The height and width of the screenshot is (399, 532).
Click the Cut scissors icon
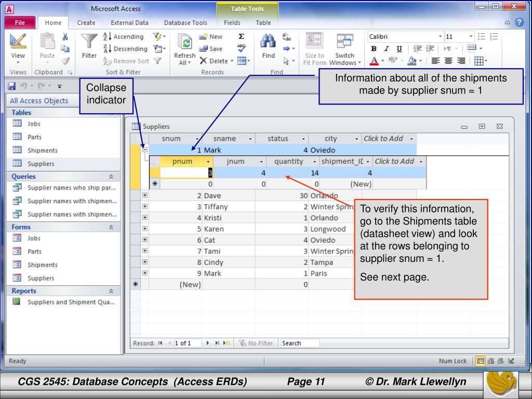pos(65,37)
